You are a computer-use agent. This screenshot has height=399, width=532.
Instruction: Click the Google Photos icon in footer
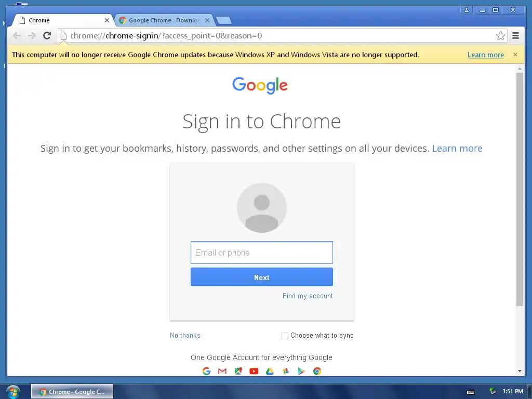(286, 371)
